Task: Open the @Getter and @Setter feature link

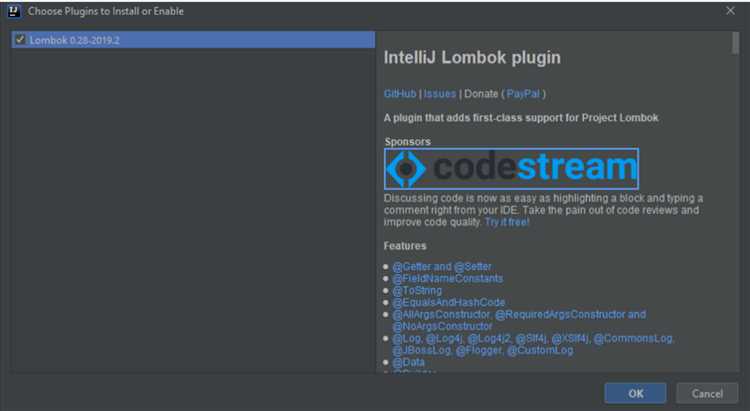Action: click(441, 267)
